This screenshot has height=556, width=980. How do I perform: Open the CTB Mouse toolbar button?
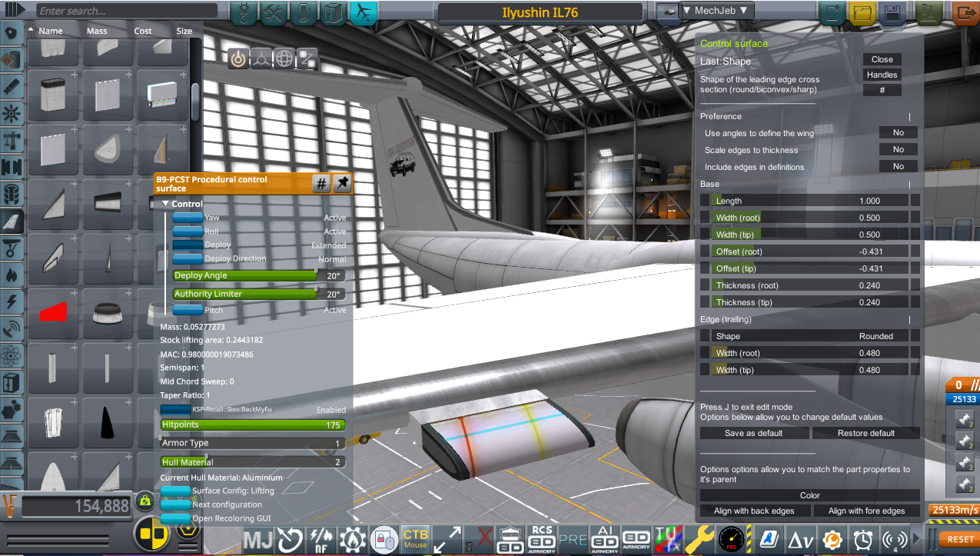point(415,539)
